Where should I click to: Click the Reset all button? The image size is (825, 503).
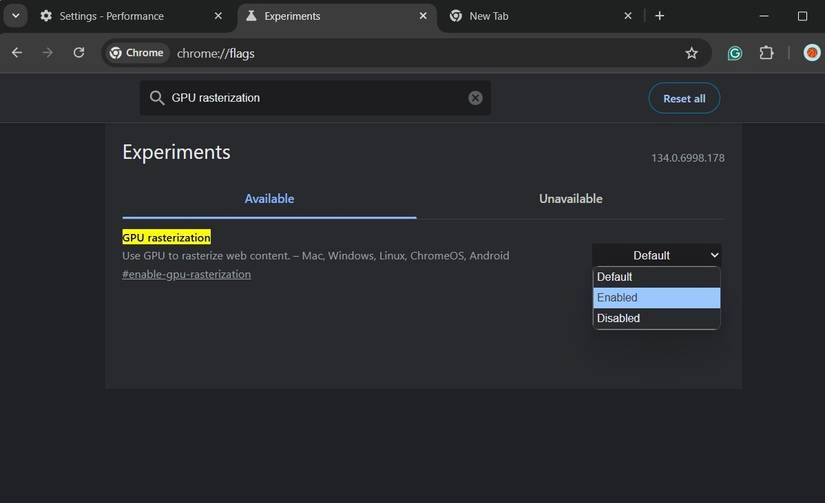684,98
